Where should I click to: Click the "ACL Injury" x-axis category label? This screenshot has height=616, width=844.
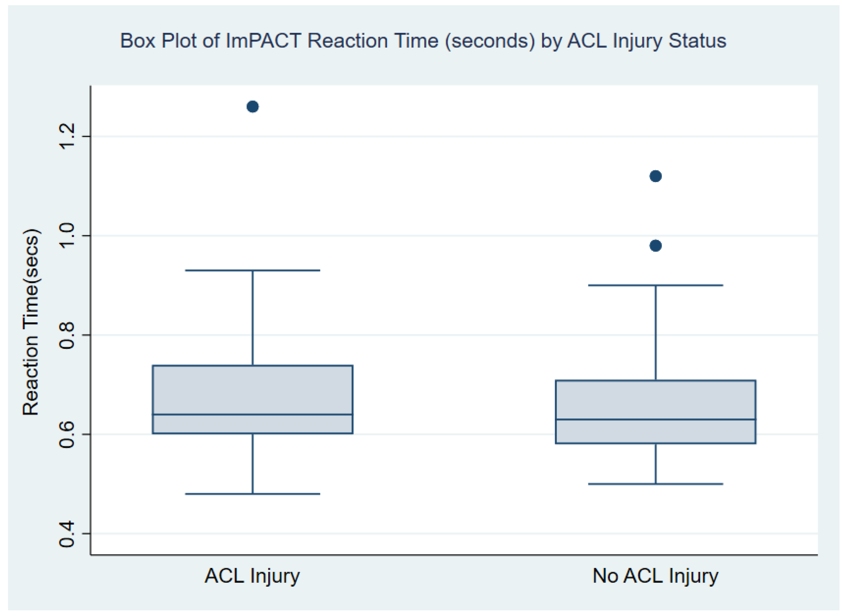(x=252, y=576)
